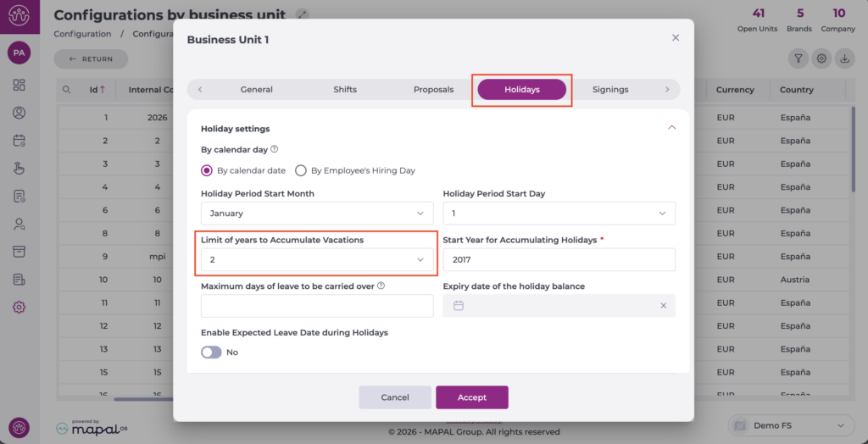This screenshot has width=868, height=444.
Task: Clear the holiday balance expiry date
Action: (x=663, y=306)
